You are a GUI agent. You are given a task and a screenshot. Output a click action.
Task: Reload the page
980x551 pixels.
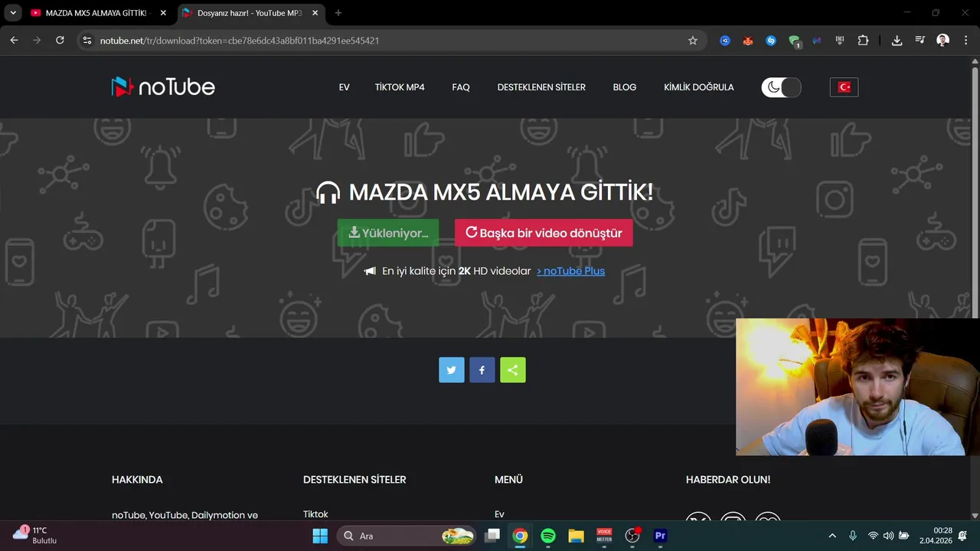click(60, 41)
